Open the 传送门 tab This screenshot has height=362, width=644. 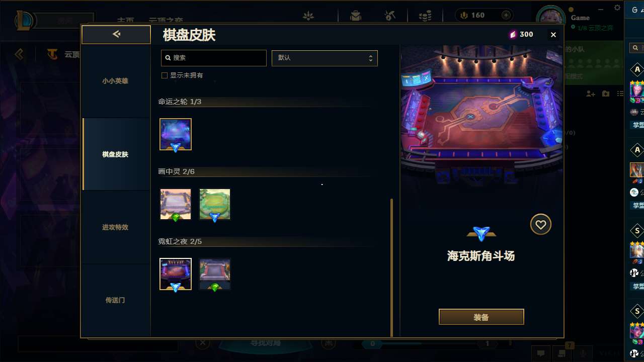click(x=115, y=300)
